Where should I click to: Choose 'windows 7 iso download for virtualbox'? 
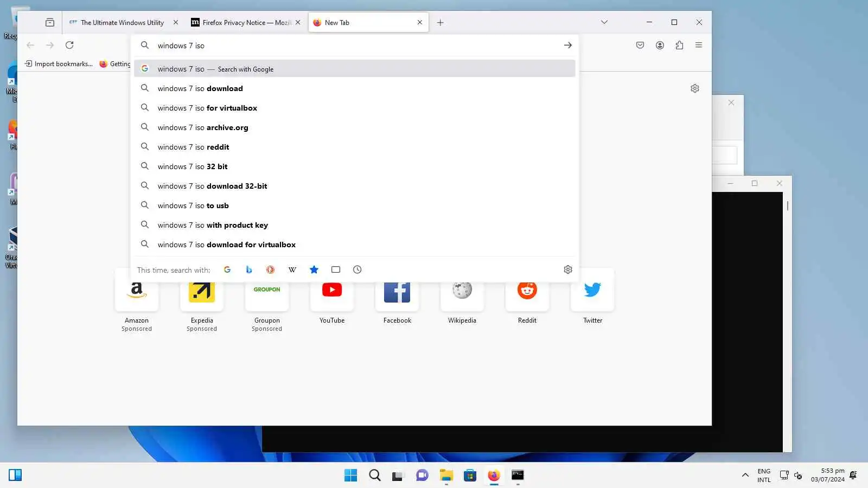[x=355, y=245]
